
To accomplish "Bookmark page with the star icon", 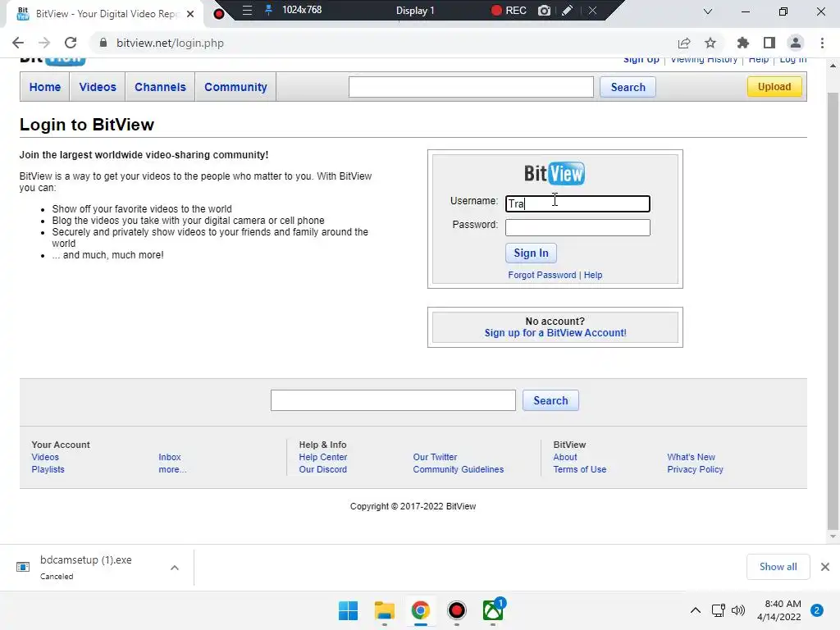I will [x=710, y=43].
